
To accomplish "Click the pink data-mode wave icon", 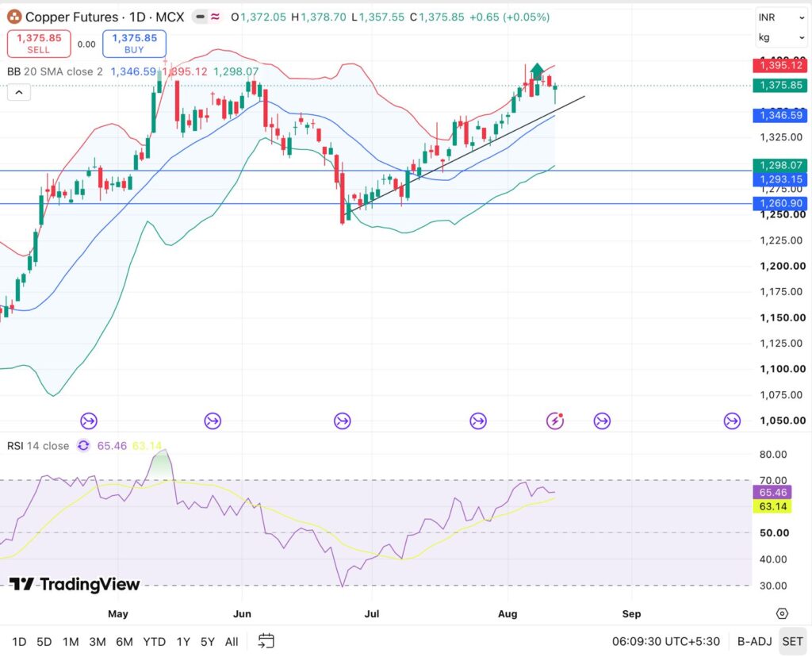I will tap(215, 17).
